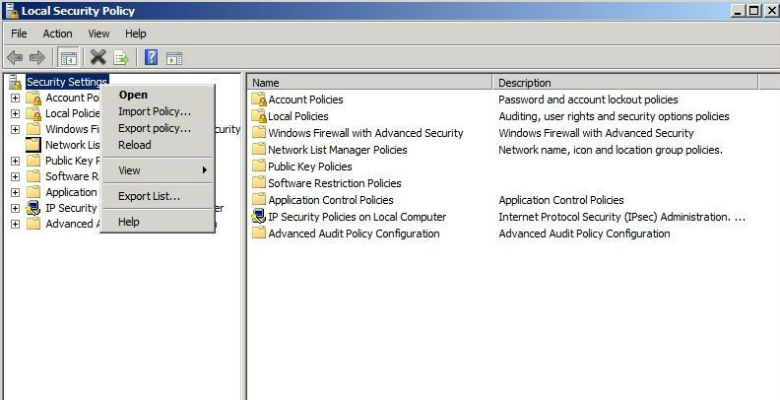Click 'Network name, icon and location' description
The width and height of the screenshot is (780, 400).
click(x=610, y=150)
